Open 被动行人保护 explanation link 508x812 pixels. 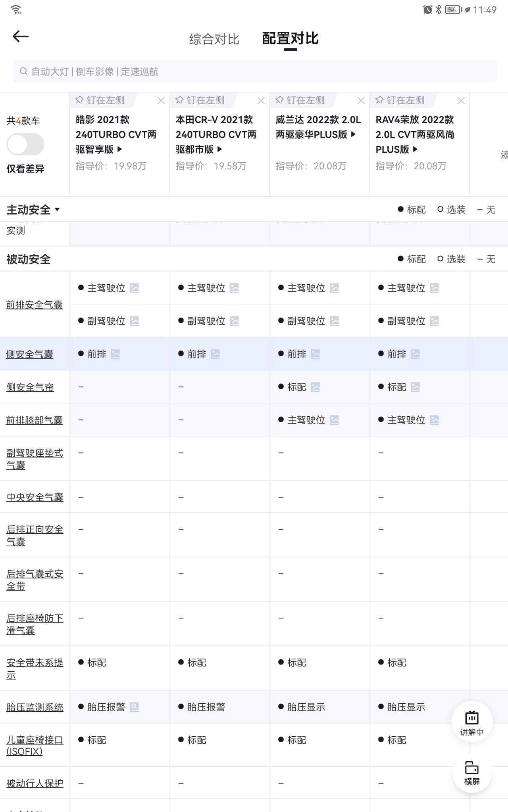tap(35, 783)
